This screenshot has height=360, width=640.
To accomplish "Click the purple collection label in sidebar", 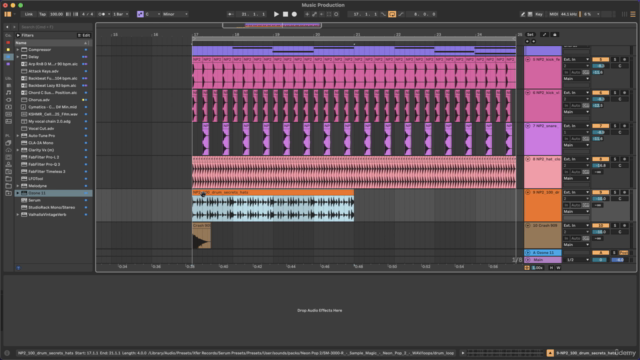I will tap(8, 64).
